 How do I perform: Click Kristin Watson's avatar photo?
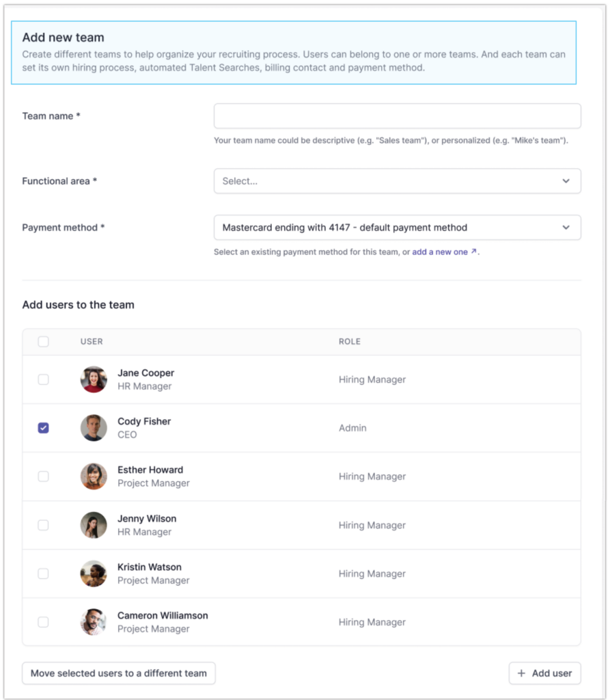tap(94, 574)
